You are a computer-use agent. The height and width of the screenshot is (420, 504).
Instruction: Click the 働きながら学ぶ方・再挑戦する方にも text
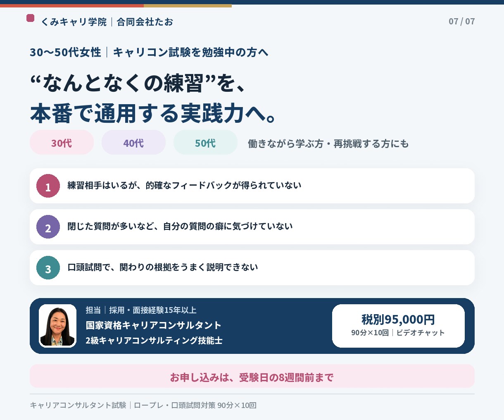pos(328,143)
